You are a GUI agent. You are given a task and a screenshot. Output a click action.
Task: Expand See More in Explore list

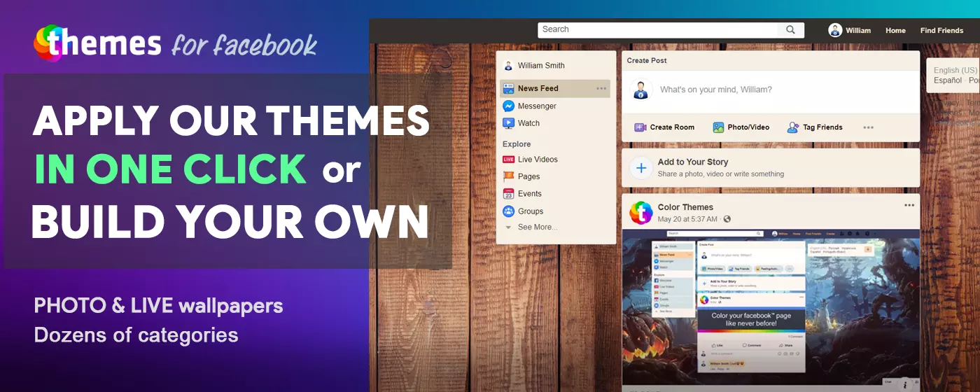coord(537,227)
